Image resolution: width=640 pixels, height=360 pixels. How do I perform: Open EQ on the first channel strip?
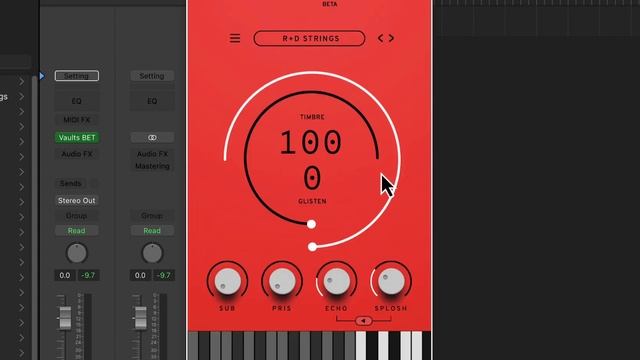[x=77, y=101]
